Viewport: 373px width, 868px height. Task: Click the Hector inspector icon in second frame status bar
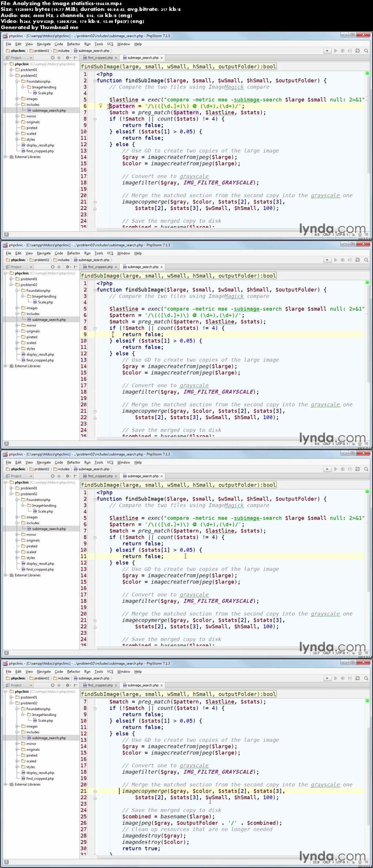coord(360,444)
